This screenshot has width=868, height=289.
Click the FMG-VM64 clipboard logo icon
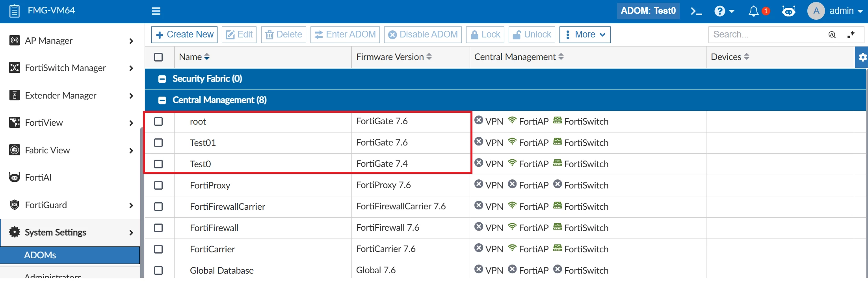[15, 11]
